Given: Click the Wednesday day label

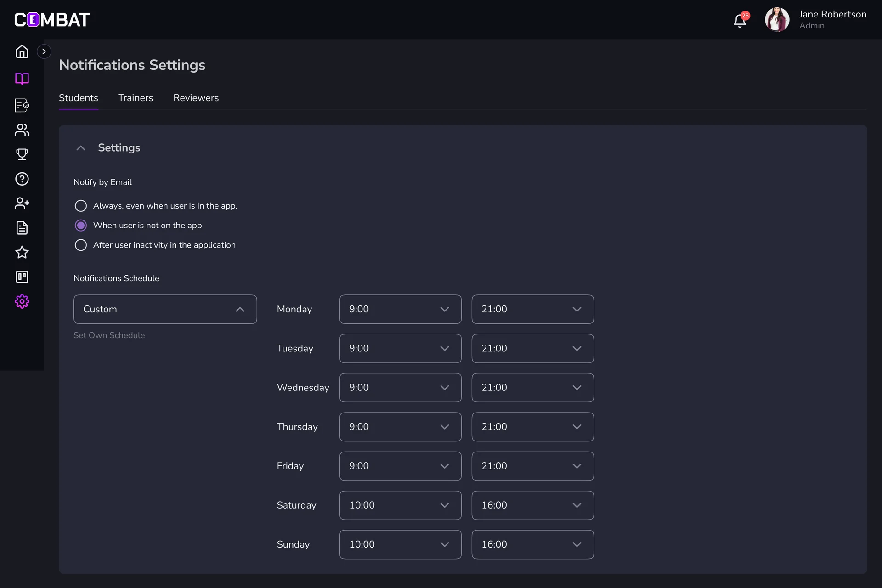Looking at the screenshot, I should (x=303, y=388).
